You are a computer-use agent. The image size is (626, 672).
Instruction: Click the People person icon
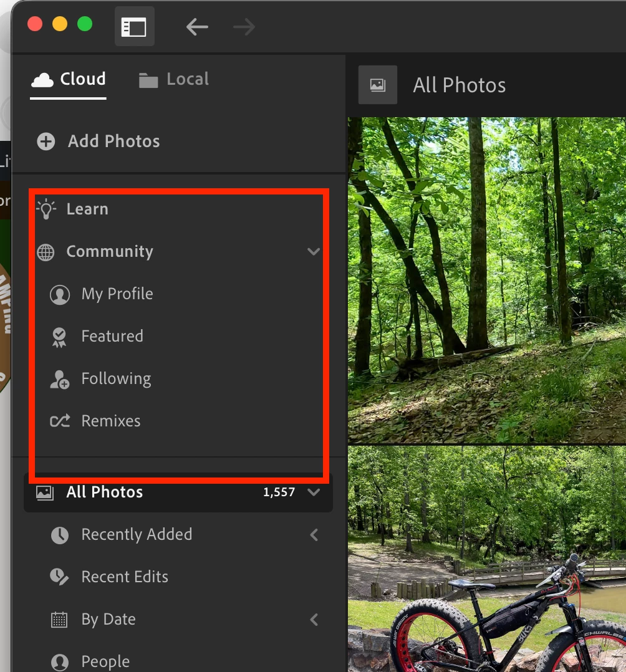[60, 663]
